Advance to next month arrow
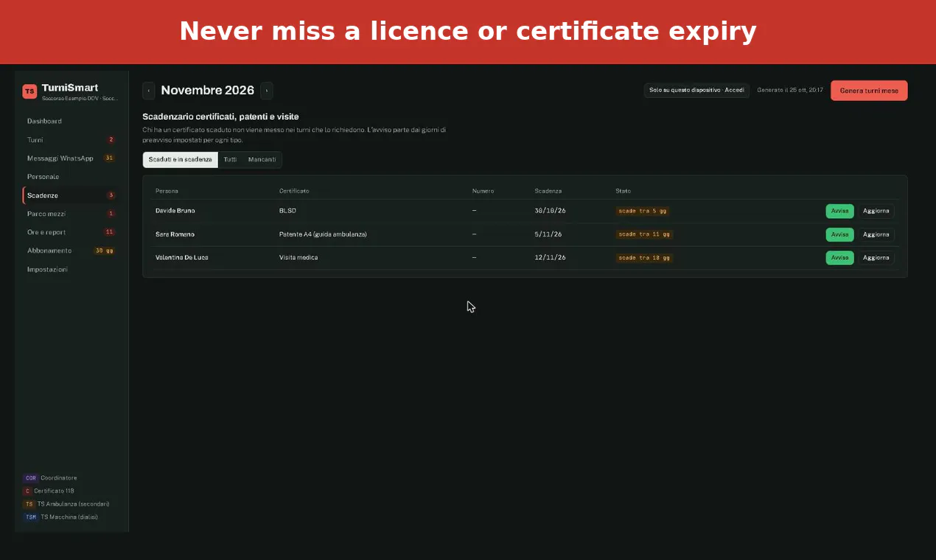 click(x=267, y=91)
